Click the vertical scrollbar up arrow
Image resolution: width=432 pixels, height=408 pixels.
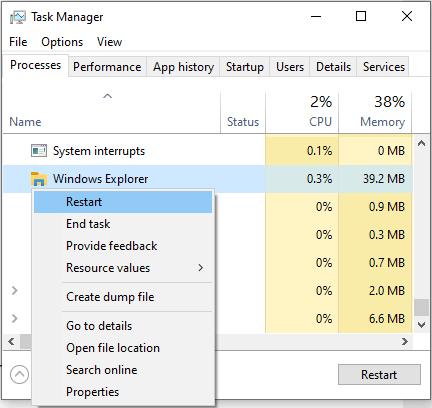click(421, 144)
